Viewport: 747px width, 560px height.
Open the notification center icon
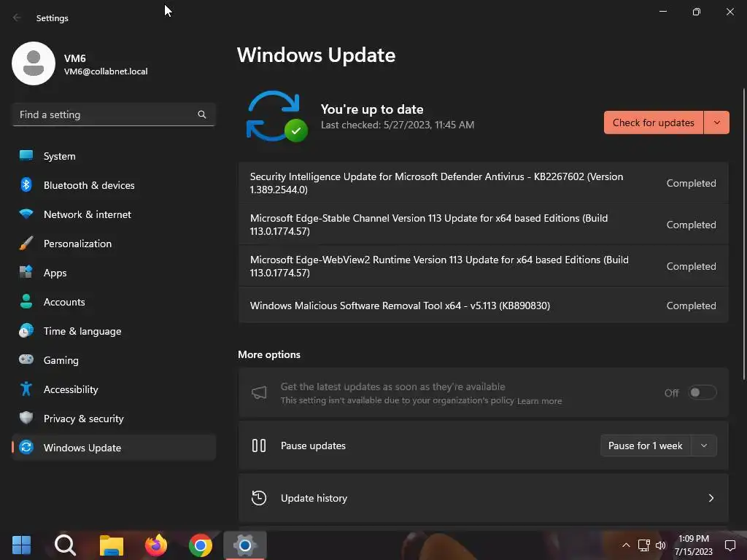[729, 545]
